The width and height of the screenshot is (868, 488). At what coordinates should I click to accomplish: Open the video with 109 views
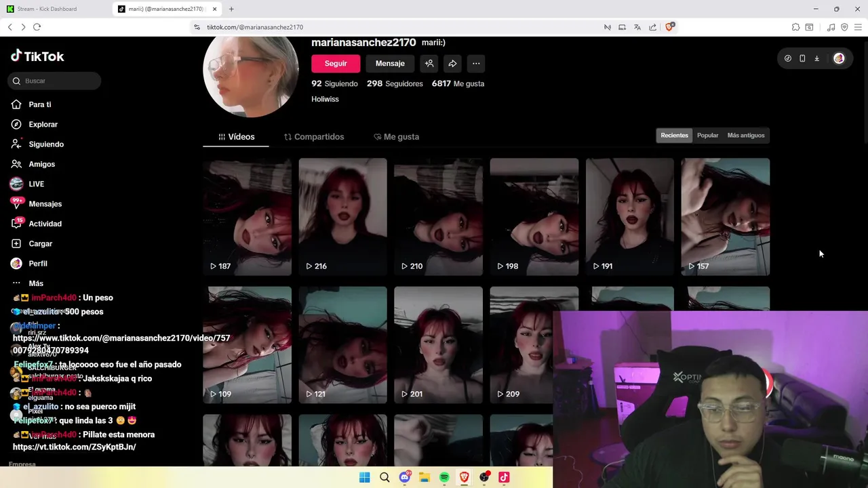click(247, 345)
